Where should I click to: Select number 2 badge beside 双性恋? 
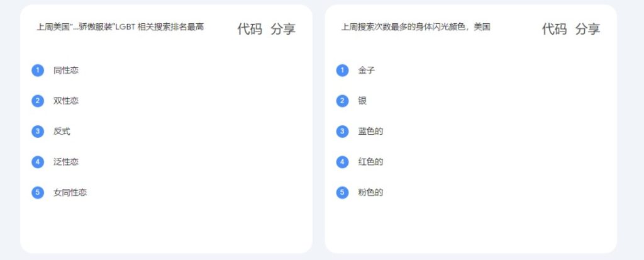pos(38,101)
